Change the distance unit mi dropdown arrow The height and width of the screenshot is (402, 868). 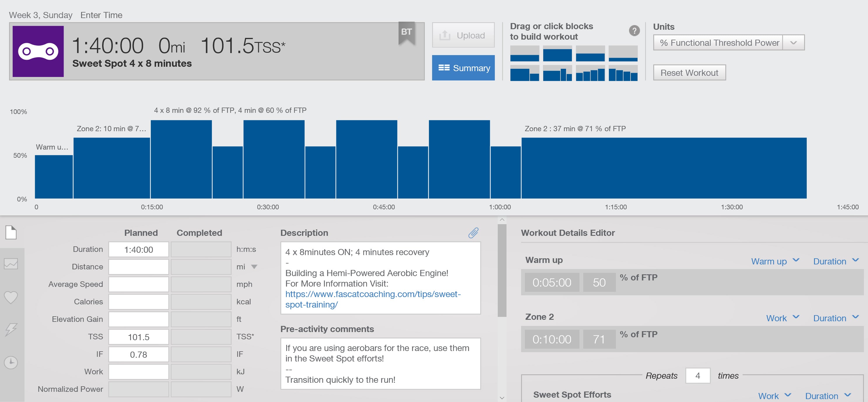(254, 267)
